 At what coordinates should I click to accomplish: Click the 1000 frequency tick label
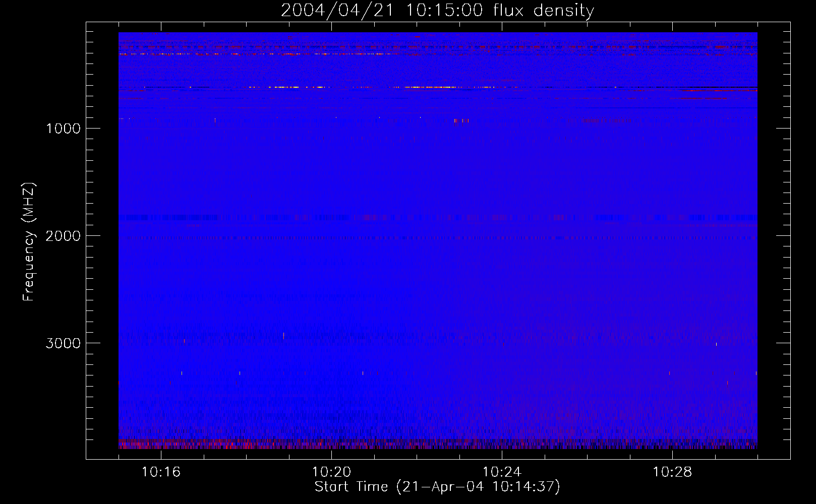pyautogui.click(x=63, y=129)
